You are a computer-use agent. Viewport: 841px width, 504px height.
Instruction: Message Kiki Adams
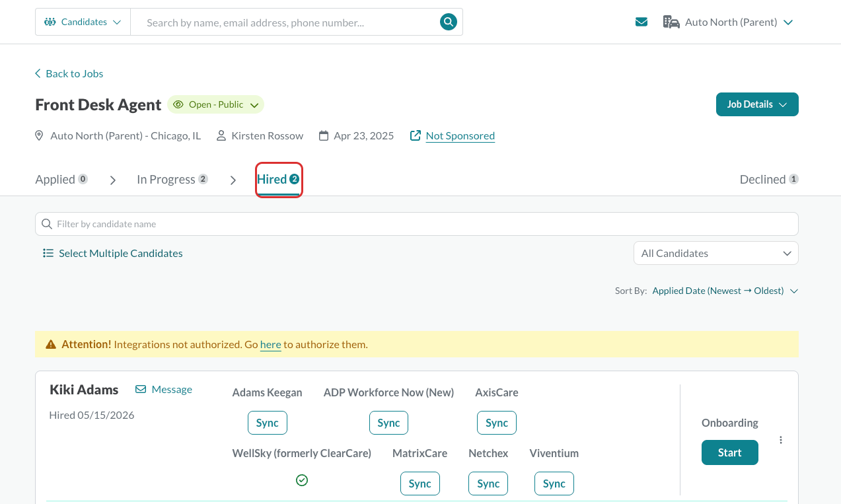tap(164, 389)
